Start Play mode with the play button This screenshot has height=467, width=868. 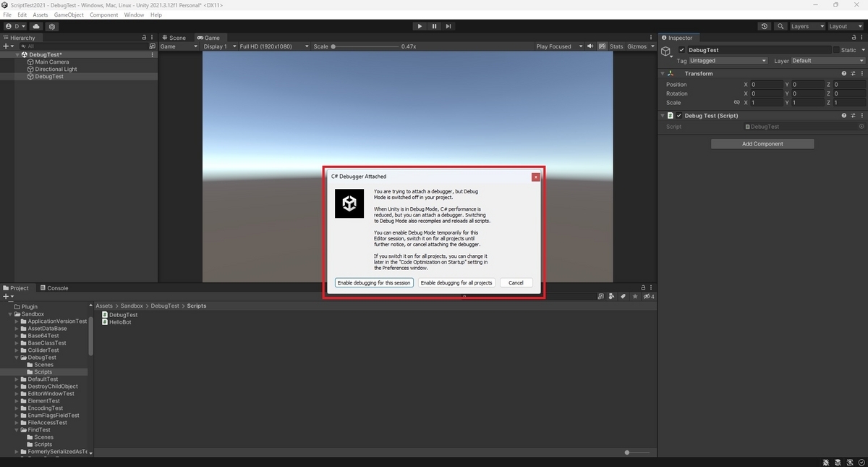tap(420, 26)
